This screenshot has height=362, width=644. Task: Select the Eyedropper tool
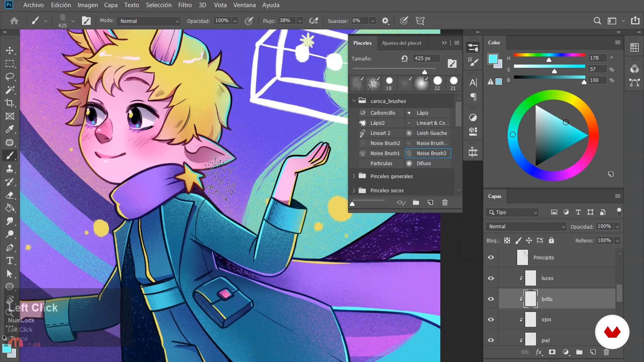10,129
